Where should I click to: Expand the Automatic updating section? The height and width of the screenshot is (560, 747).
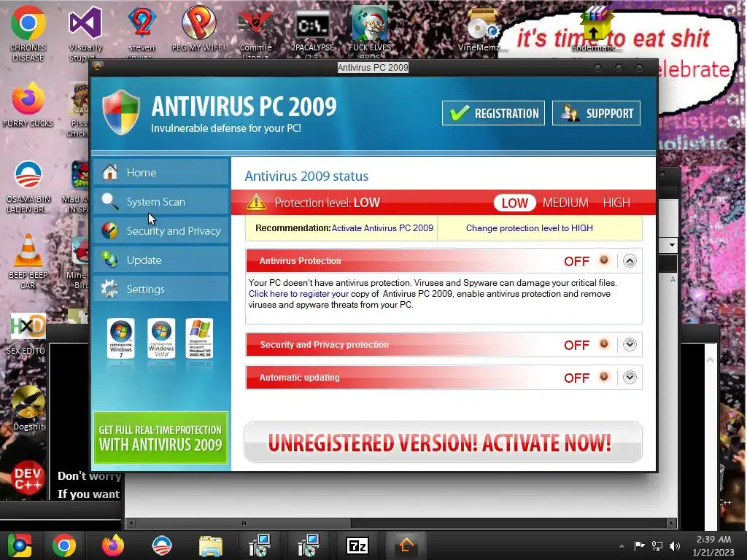coord(630,378)
